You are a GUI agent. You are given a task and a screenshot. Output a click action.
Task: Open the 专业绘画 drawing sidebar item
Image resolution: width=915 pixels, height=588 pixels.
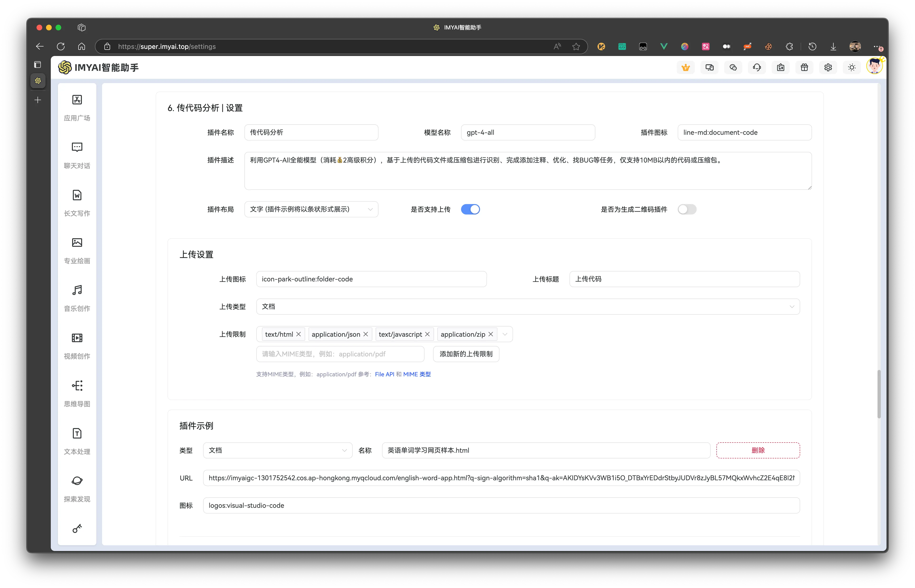pyautogui.click(x=77, y=251)
